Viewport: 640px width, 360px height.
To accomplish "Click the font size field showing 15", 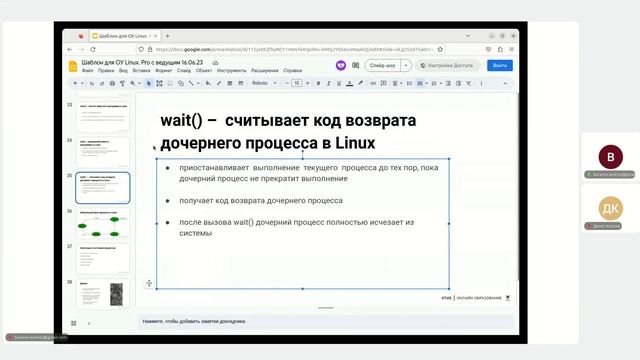I will tap(297, 83).
